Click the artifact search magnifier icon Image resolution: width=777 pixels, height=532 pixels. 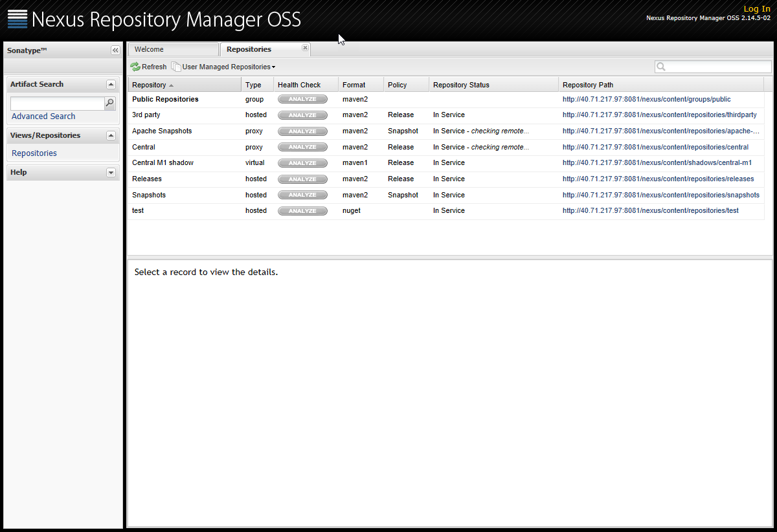(110, 103)
